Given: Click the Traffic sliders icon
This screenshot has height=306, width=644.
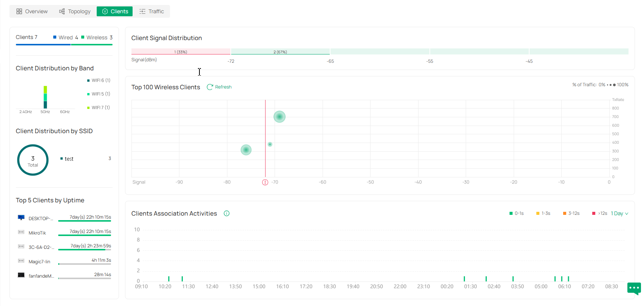Looking at the screenshot, I should [x=142, y=11].
